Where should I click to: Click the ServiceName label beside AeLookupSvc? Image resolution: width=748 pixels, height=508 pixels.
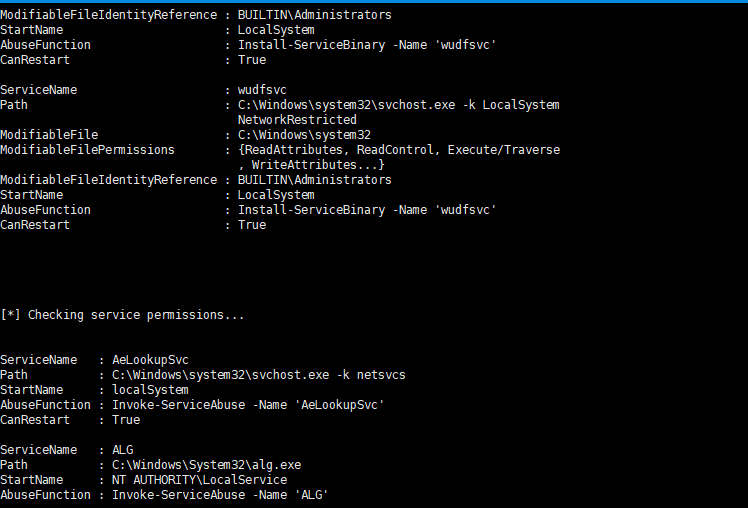[x=38, y=360]
